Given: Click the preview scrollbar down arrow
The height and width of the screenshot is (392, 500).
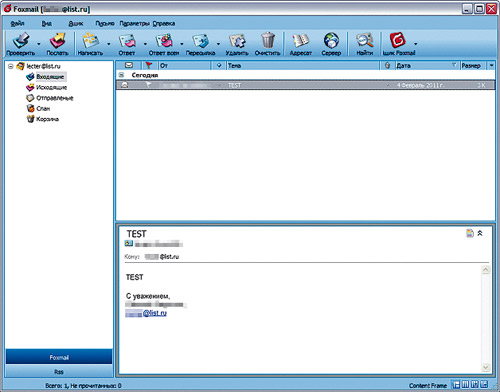Looking at the screenshot, I should coord(486,368).
